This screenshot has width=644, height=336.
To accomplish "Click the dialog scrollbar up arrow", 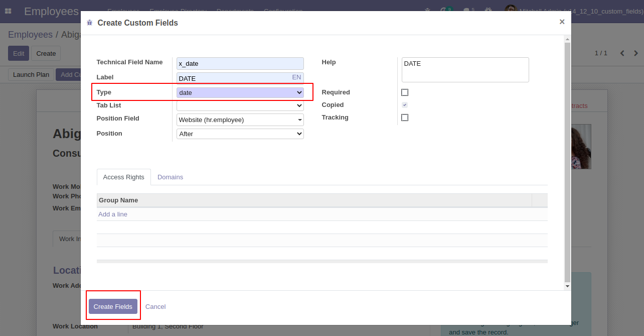I will pyautogui.click(x=567, y=39).
